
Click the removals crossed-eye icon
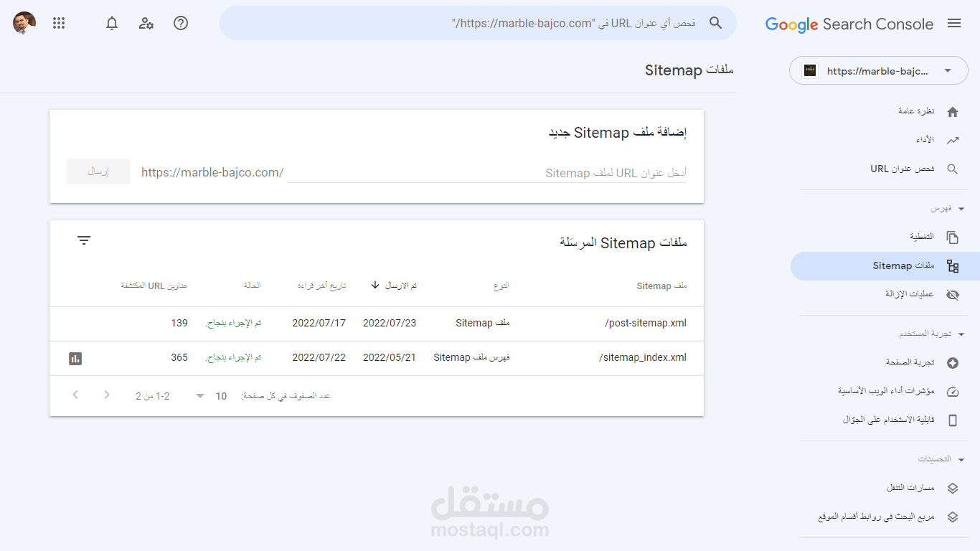pos(953,295)
